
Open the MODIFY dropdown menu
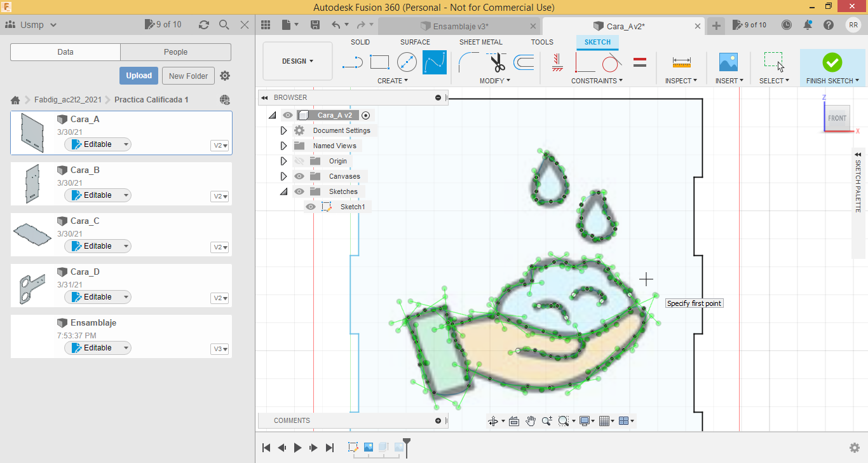pos(494,81)
